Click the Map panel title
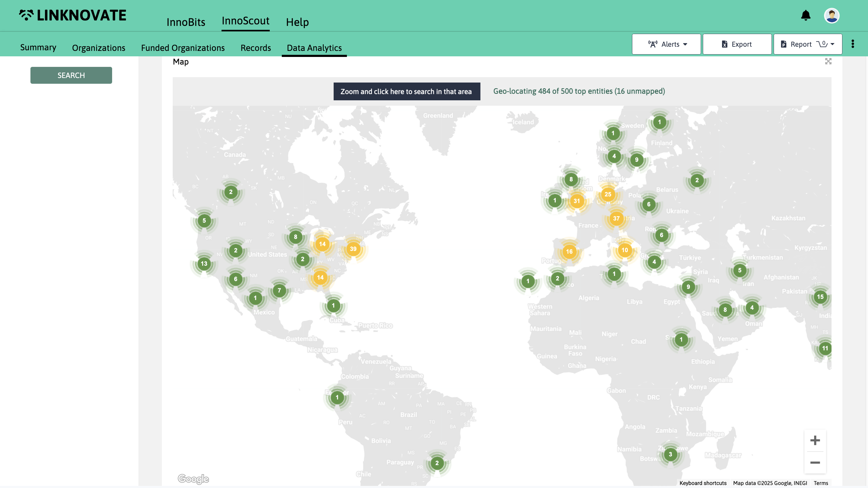 pos(181,62)
